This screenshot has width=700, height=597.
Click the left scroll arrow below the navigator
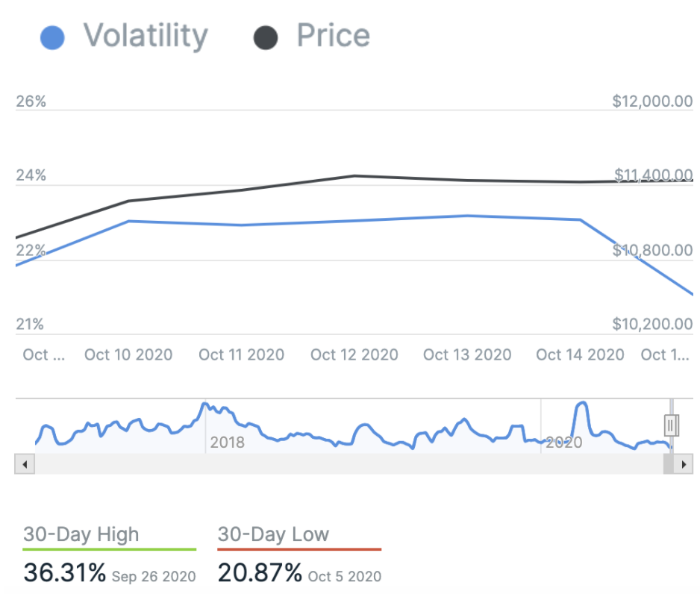(x=24, y=464)
